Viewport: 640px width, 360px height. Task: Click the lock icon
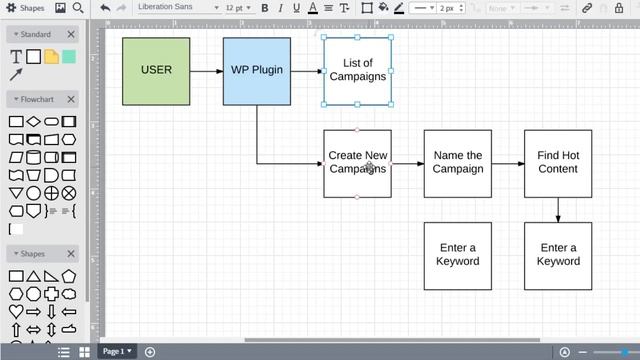coord(619,8)
